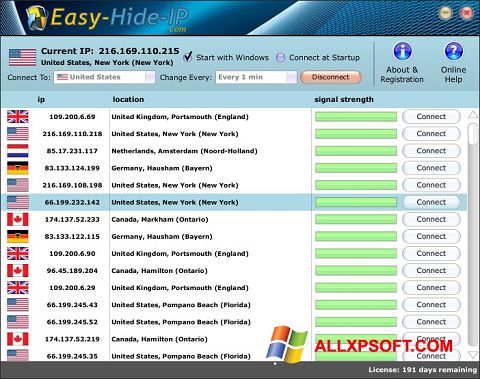
Task: Click German flag for 83.133.122.115
Action: 18,236
